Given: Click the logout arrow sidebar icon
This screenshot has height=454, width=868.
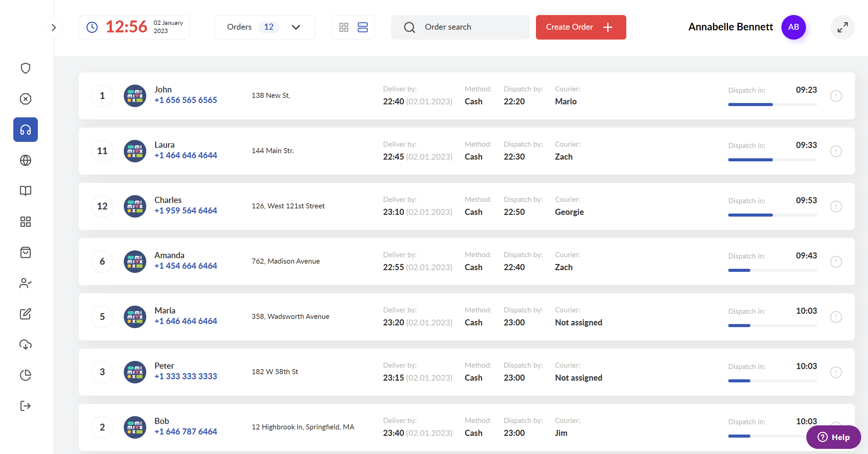Looking at the screenshot, I should tap(26, 406).
